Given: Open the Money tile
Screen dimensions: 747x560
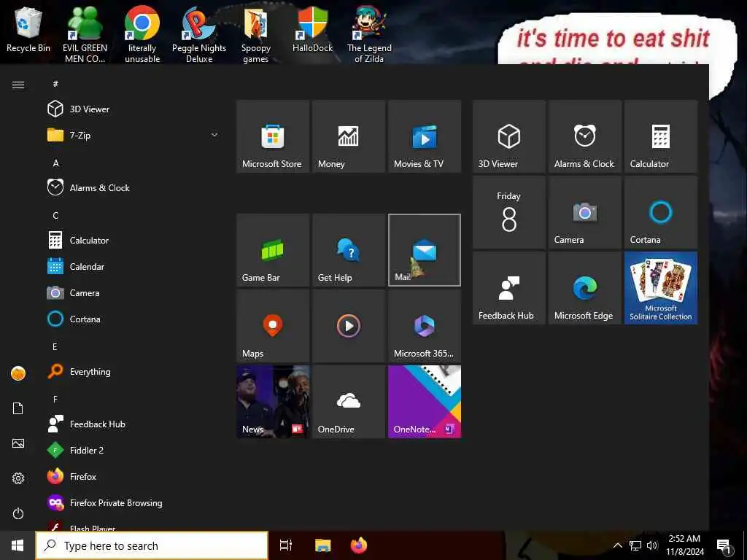Looking at the screenshot, I should pos(349,136).
